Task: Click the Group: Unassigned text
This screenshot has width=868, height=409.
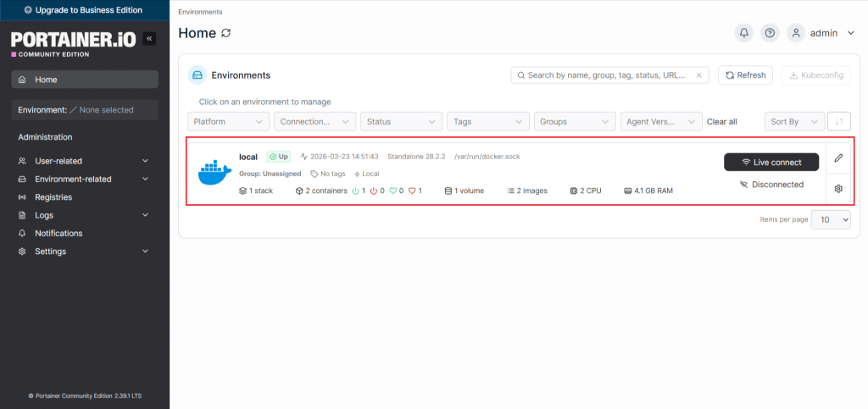Action: click(x=270, y=174)
